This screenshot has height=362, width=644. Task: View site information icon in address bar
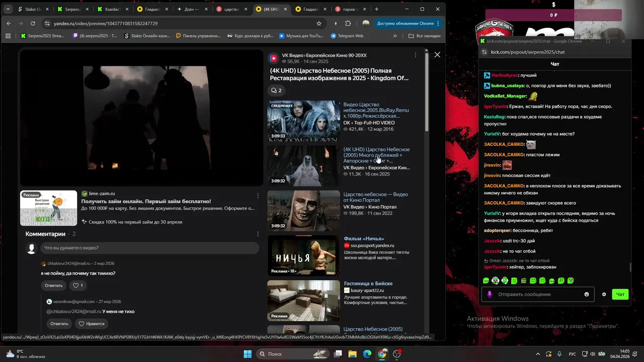(x=47, y=23)
